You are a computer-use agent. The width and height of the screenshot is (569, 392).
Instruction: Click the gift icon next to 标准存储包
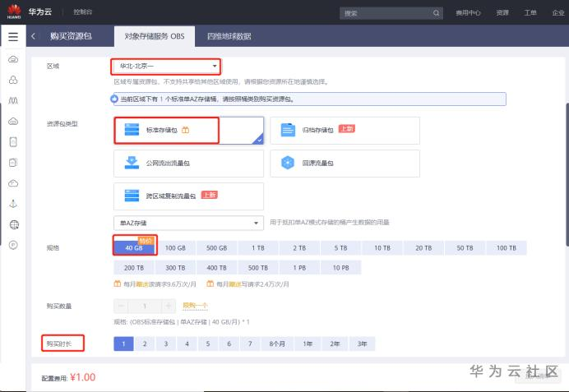point(186,130)
